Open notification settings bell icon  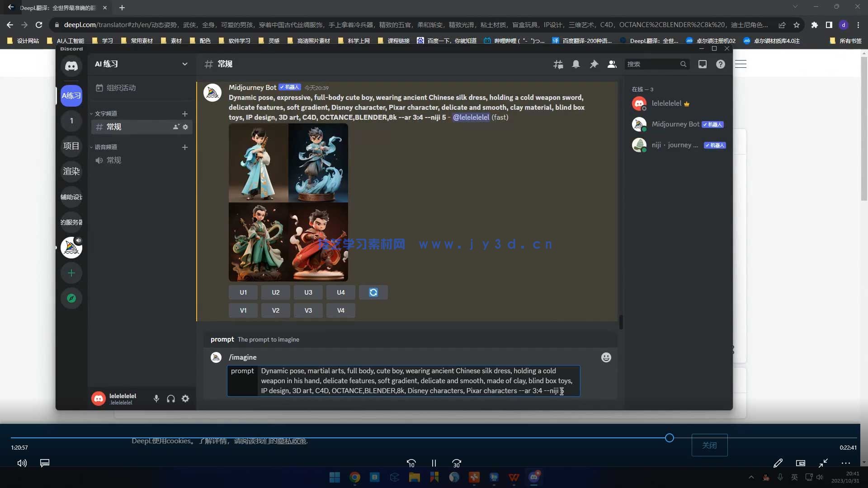[576, 64]
